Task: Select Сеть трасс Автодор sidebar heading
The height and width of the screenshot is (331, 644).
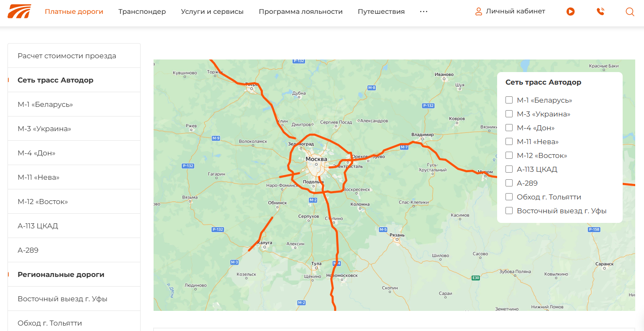Action: [74, 80]
